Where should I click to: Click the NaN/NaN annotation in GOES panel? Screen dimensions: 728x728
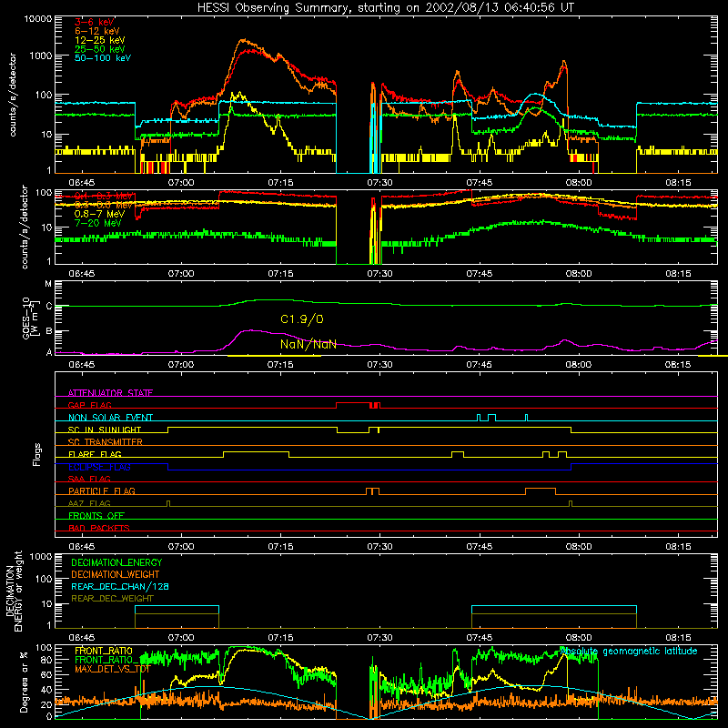308,344
